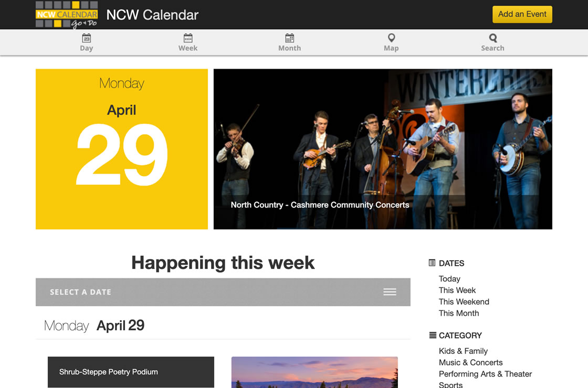The width and height of the screenshot is (588, 388).
Task: Open North Country Cashmere Concerts banner image
Action: (383, 149)
